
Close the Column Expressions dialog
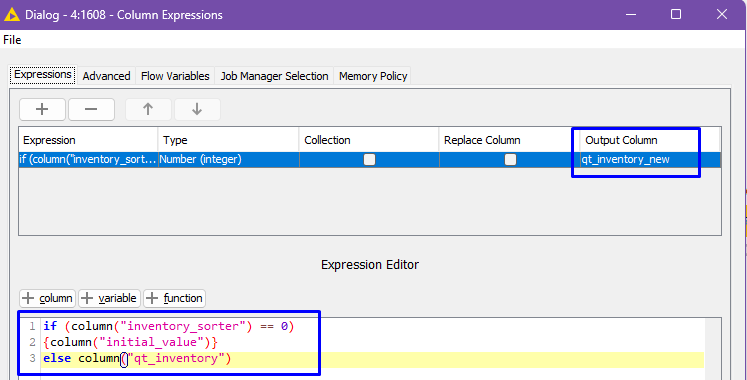(x=722, y=14)
